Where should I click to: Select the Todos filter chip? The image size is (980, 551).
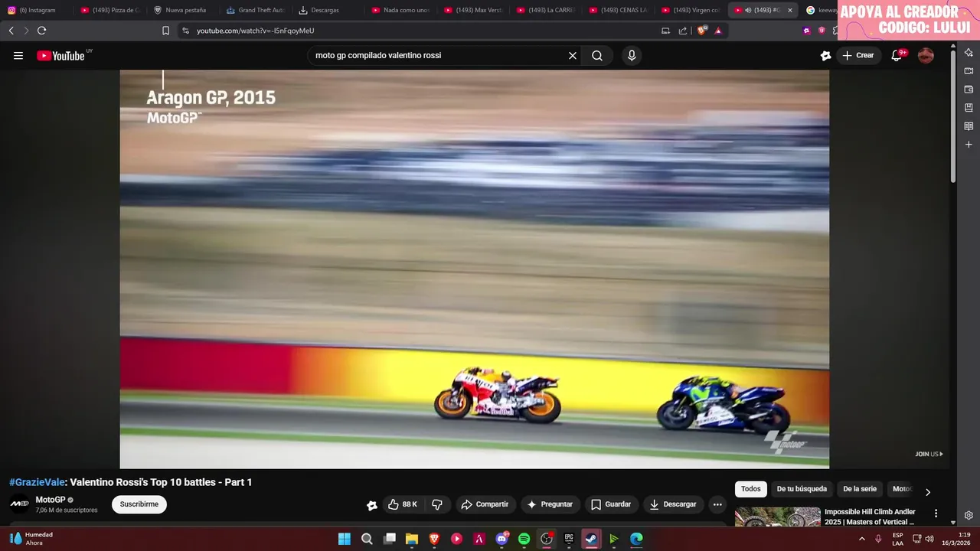click(x=751, y=489)
